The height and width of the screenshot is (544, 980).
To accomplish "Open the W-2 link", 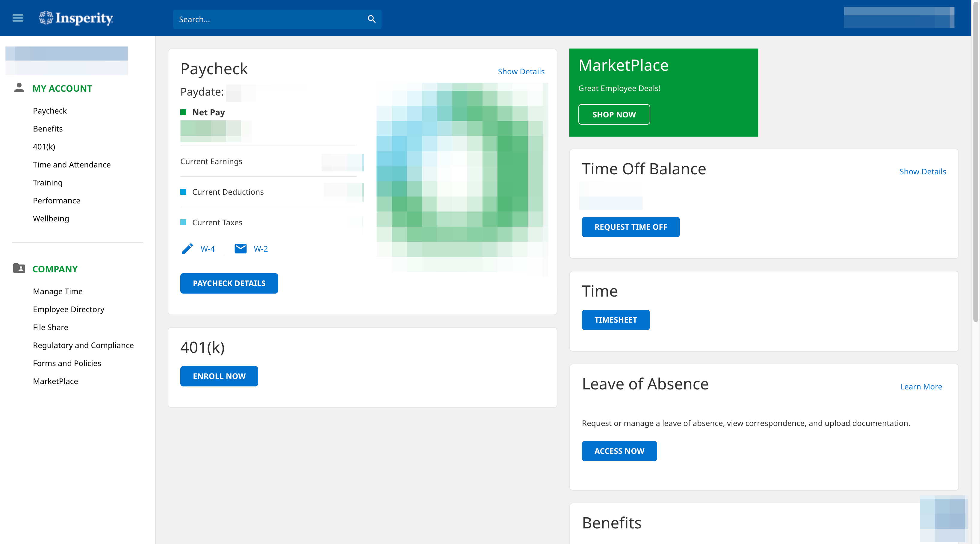I will click(261, 249).
